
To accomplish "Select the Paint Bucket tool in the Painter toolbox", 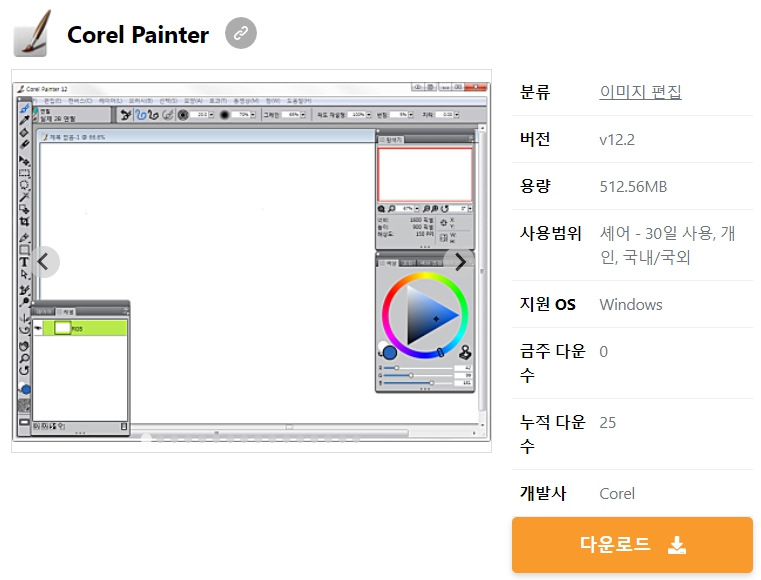I will pos(24,133).
